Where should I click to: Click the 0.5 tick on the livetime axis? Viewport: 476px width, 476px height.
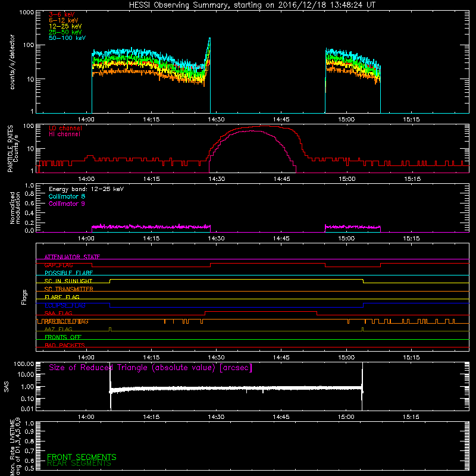point(29,468)
